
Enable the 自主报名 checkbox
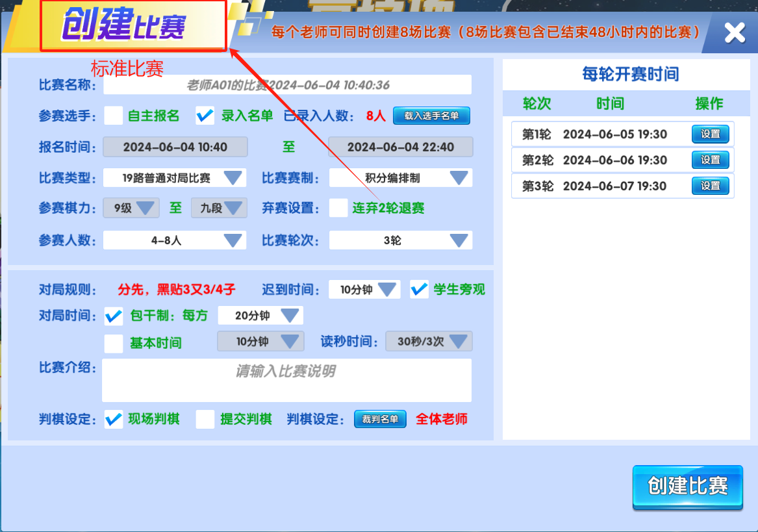pos(114,116)
